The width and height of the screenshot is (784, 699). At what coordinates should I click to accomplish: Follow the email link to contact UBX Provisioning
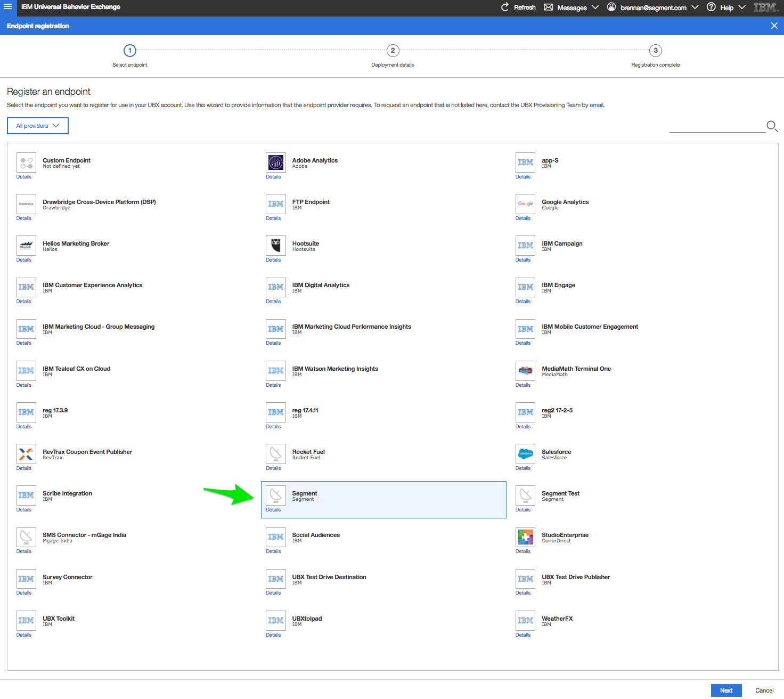(596, 105)
